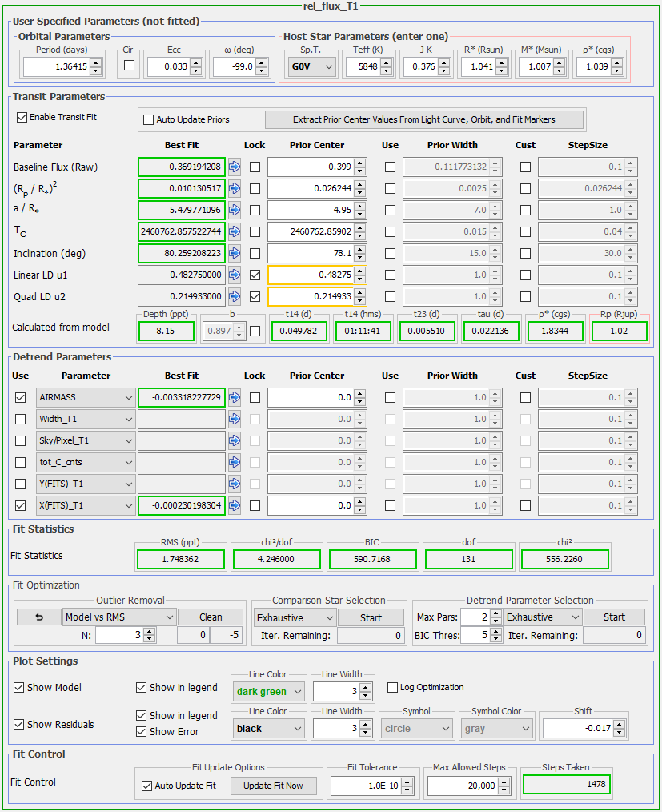Unlock the Linear LD u1 parameter
Screen dimensions: 662x812
(x=255, y=275)
